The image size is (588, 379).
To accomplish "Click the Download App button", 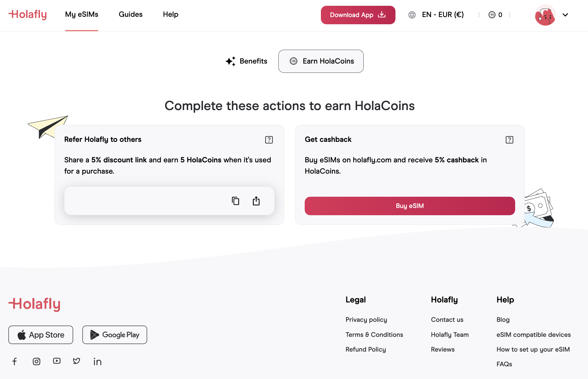I will (358, 15).
